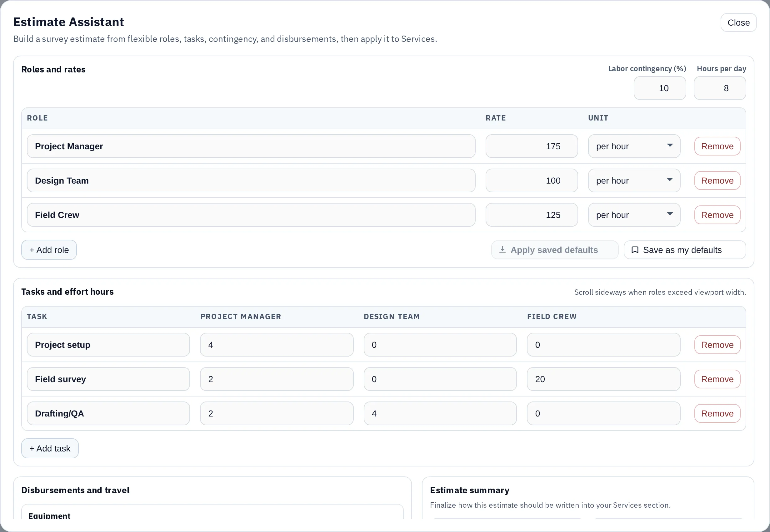
Task: Click the Field Crew role name field
Action: tap(251, 215)
